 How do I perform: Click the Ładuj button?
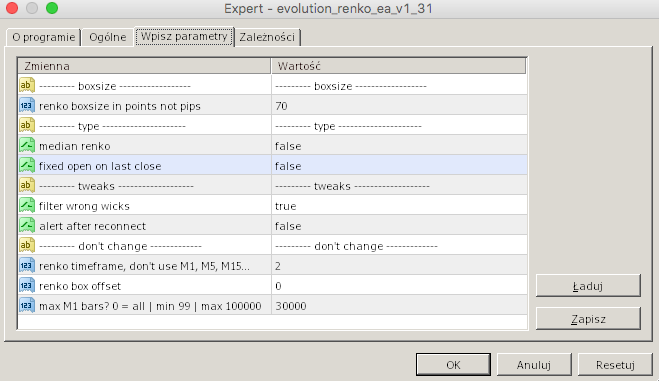(x=588, y=286)
